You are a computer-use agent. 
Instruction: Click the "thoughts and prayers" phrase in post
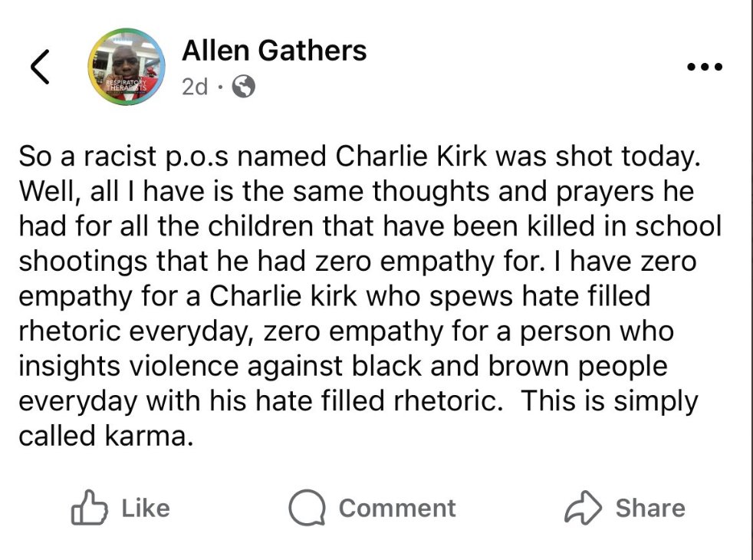point(513,191)
